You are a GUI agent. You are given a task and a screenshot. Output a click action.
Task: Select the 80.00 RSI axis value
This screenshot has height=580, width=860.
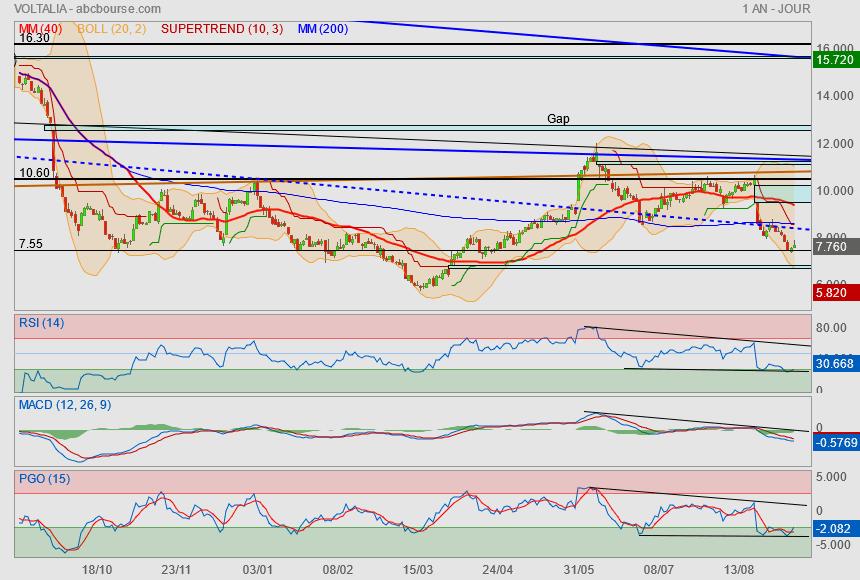point(831,328)
